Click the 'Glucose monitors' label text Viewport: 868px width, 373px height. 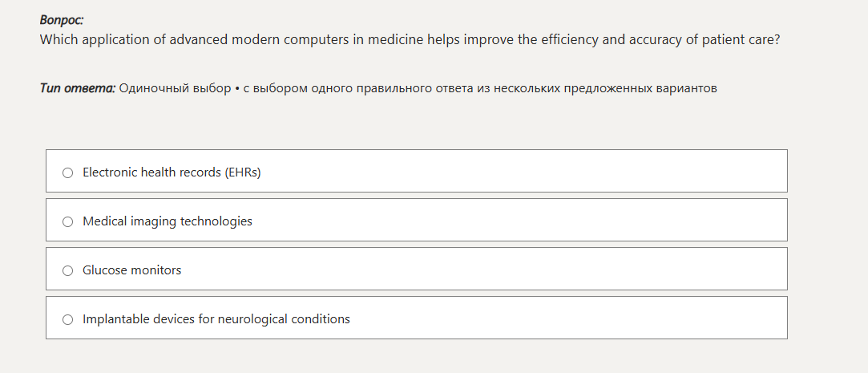pyautogui.click(x=131, y=270)
